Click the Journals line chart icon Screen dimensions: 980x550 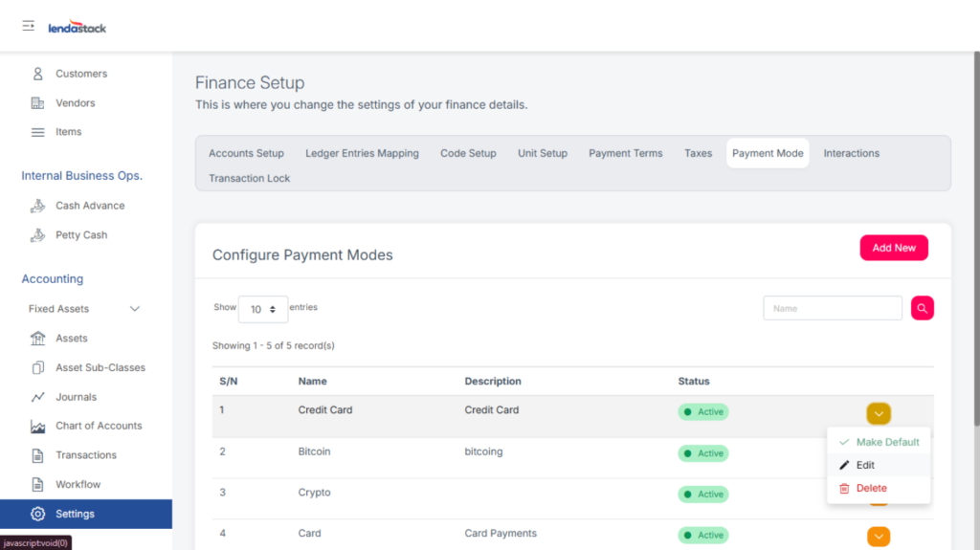pos(38,397)
